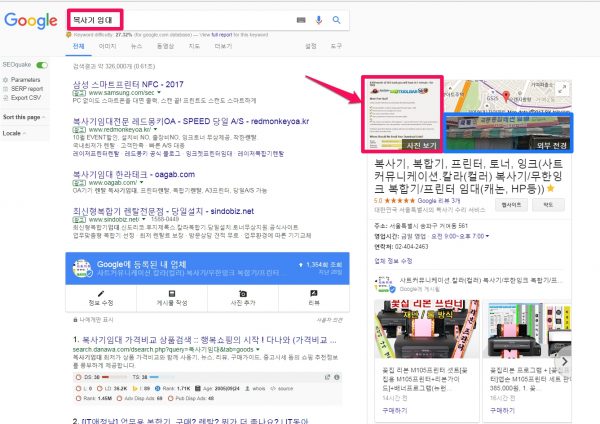Start voice search with microphone icon
Screen dimensions: 600x424
[x=318, y=20]
